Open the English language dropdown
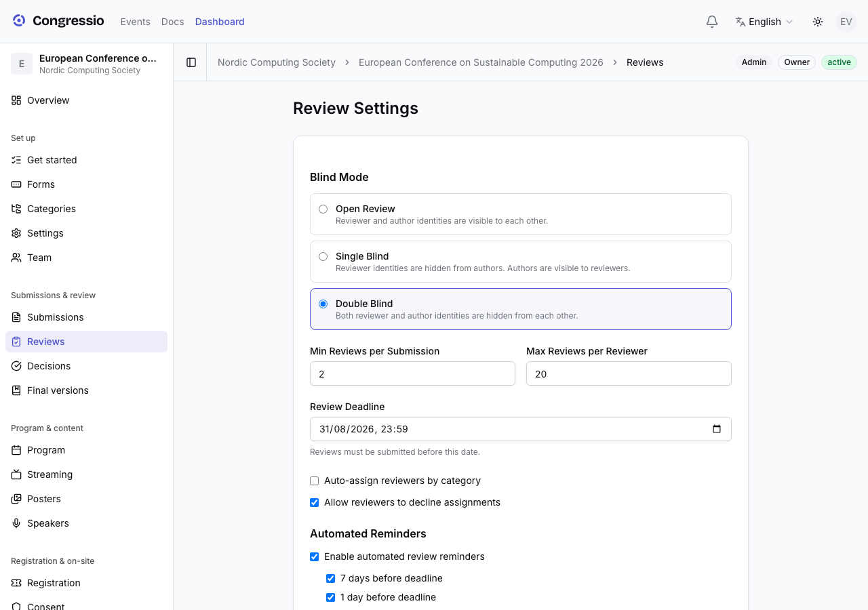Screen dimensions: 868x610 (x=764, y=22)
